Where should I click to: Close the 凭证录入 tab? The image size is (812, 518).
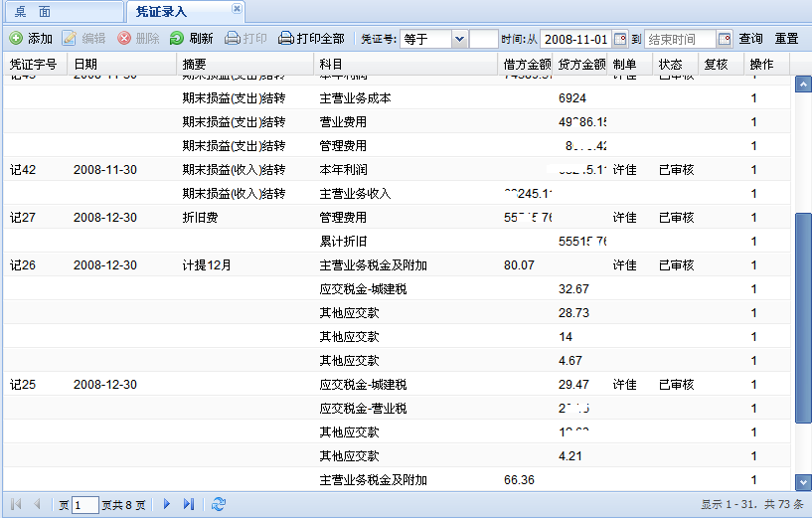(x=237, y=8)
